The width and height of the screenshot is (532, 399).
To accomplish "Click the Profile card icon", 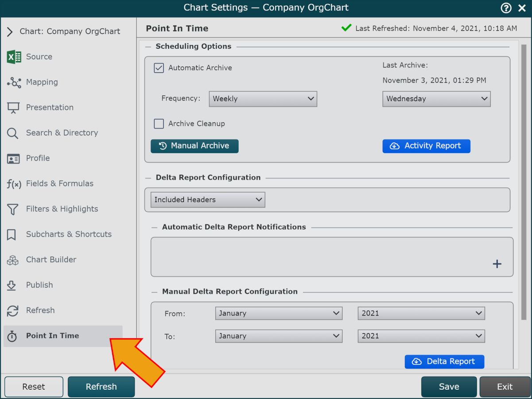I will pos(13,158).
